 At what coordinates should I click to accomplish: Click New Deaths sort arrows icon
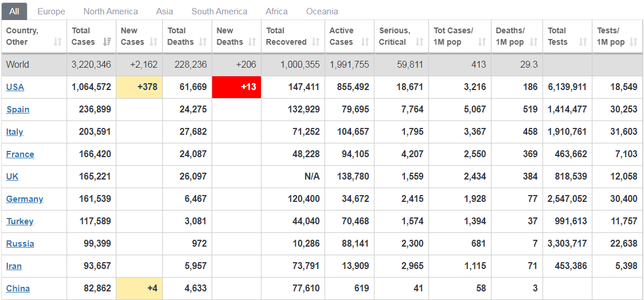coord(252,42)
